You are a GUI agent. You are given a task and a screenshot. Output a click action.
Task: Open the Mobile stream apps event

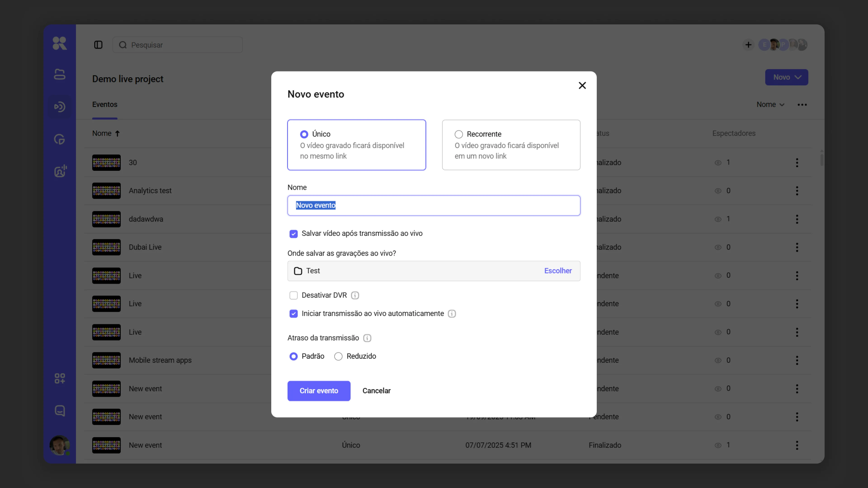pos(160,360)
